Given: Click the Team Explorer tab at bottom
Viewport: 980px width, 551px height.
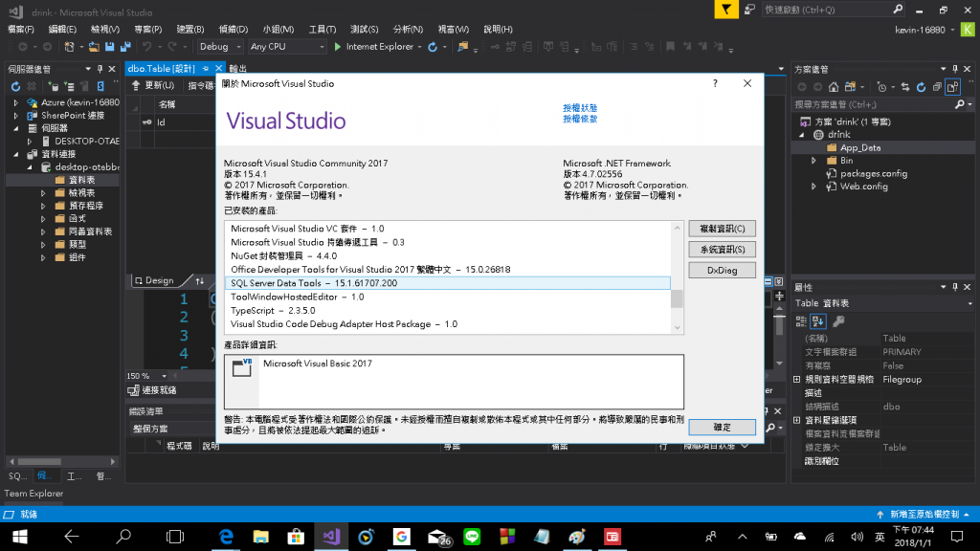Looking at the screenshot, I should (x=33, y=494).
